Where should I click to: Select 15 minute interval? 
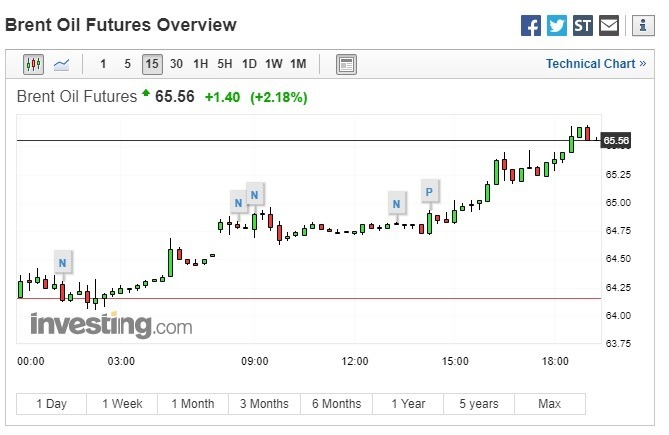152,64
